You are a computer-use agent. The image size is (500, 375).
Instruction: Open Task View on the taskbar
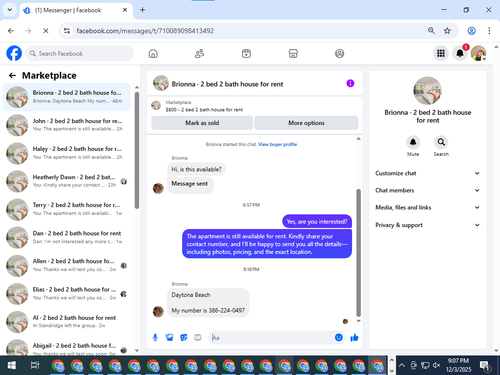(35, 365)
